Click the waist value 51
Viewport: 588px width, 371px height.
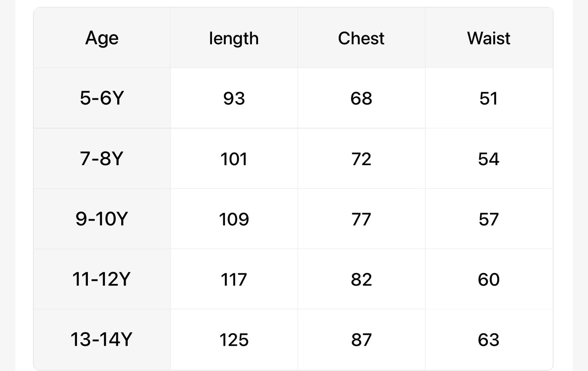[488, 98]
